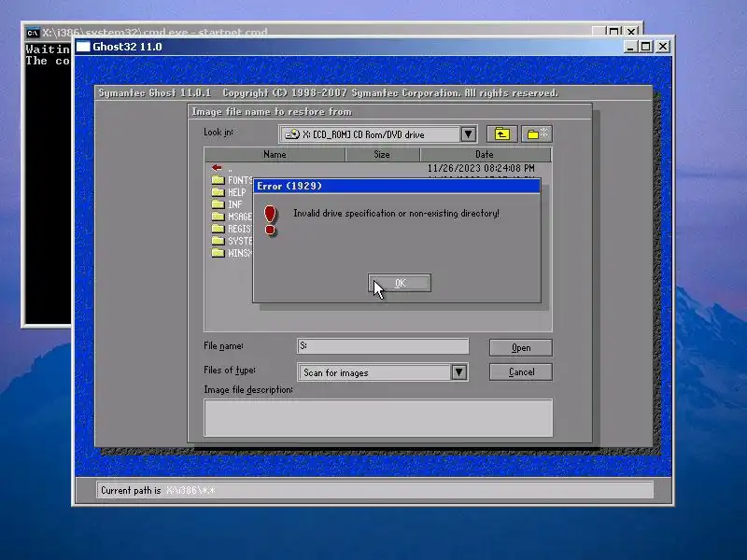747x560 pixels.
Task: Maximize the Ghost32 11.0 window
Action: [x=646, y=47]
